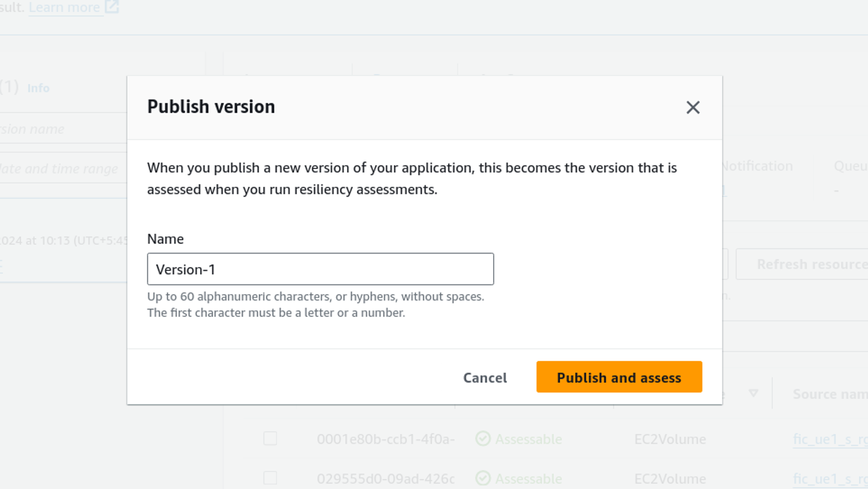868x489 pixels.
Task: Click the Source name column header
Action: pyautogui.click(x=830, y=394)
